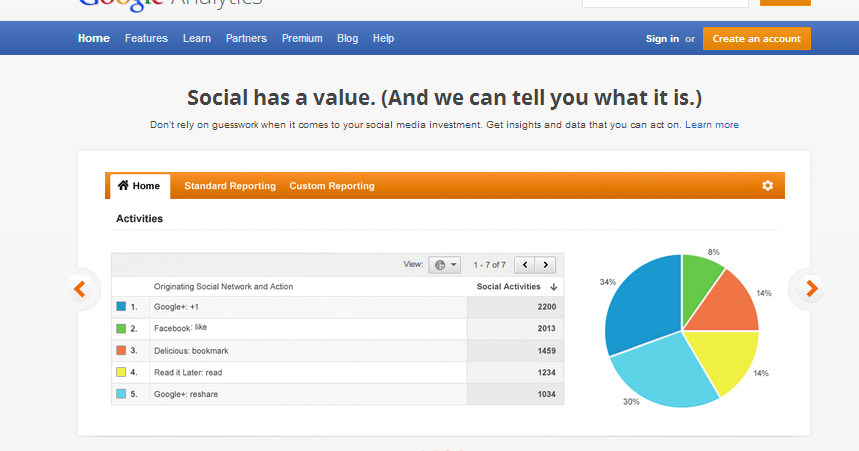The height and width of the screenshot is (451, 859).
Task: Open the Partners page
Action: click(x=246, y=38)
